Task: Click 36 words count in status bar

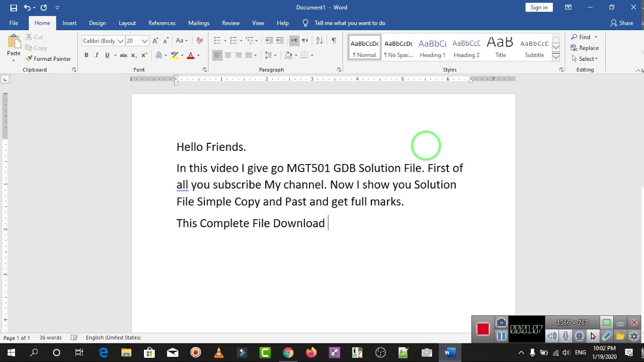Action: tap(51, 338)
